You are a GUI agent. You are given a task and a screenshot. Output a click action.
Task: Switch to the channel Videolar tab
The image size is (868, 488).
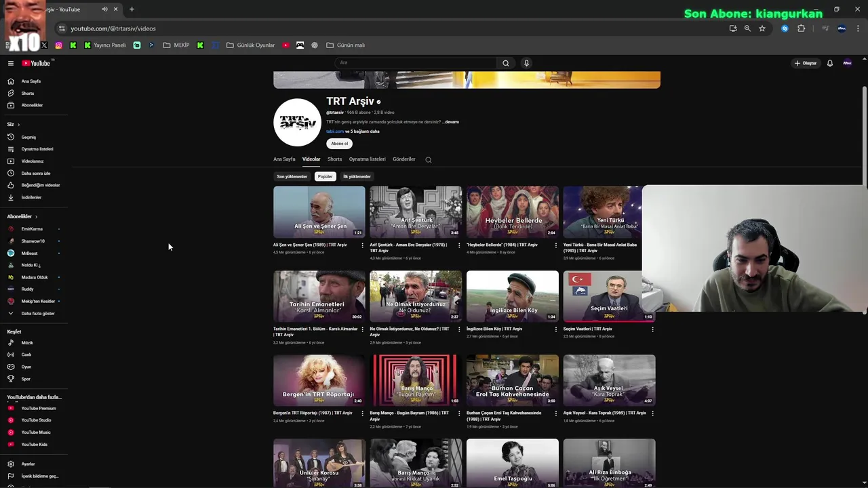(311, 159)
